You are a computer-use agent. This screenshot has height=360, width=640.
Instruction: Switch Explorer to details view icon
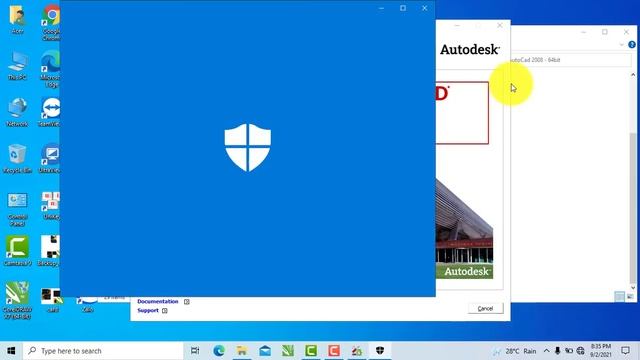(620, 297)
